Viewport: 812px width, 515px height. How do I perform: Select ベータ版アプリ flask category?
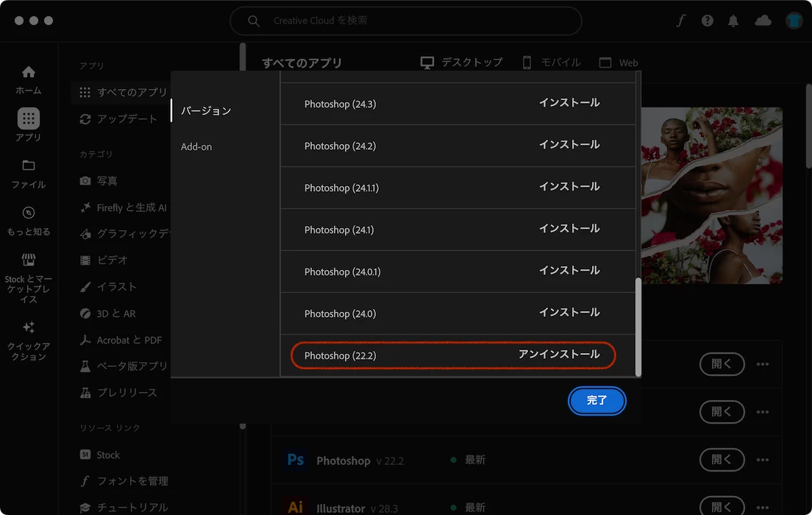click(x=124, y=366)
